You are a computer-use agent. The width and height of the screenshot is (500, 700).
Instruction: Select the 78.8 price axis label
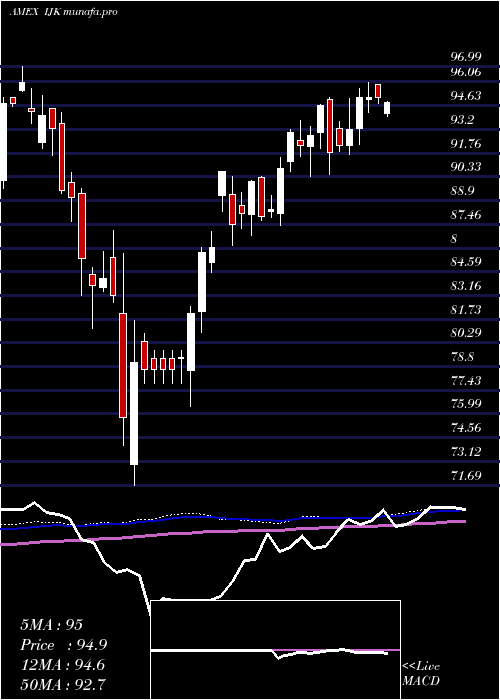coord(462,357)
